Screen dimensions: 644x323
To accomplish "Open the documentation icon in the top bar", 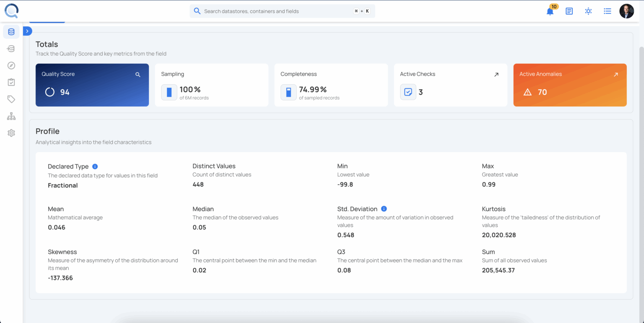I will (569, 11).
